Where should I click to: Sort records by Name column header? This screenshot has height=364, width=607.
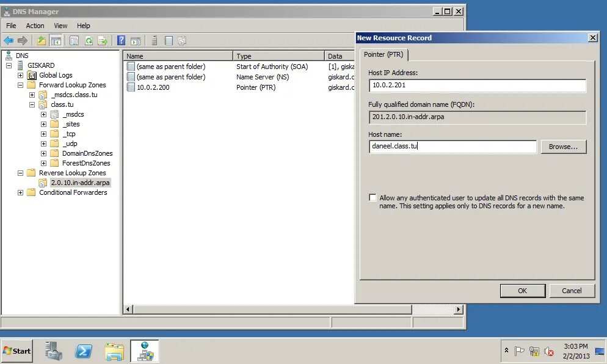(x=178, y=56)
